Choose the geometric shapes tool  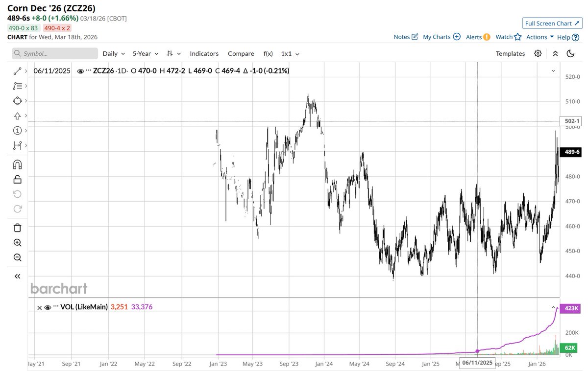[18, 100]
